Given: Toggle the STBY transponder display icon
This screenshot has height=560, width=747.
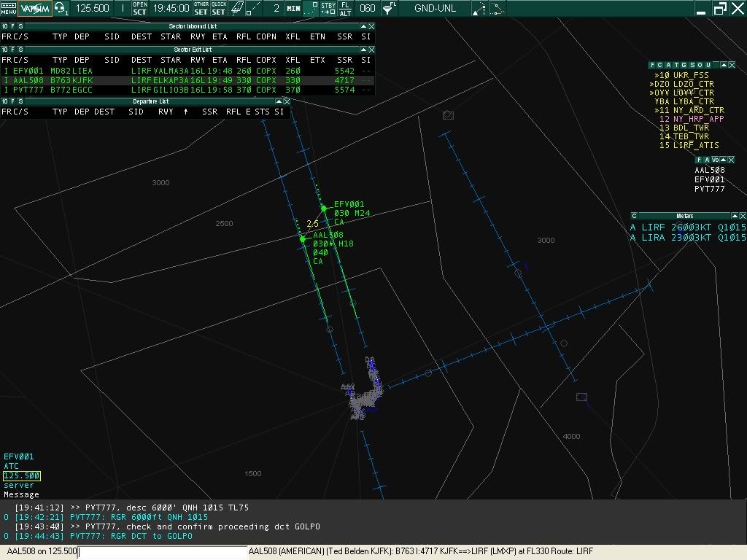Looking at the screenshot, I should point(328,8).
